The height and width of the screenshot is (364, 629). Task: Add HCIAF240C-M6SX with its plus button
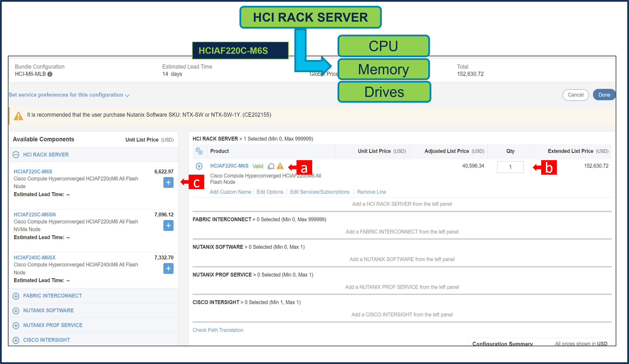pyautogui.click(x=168, y=268)
